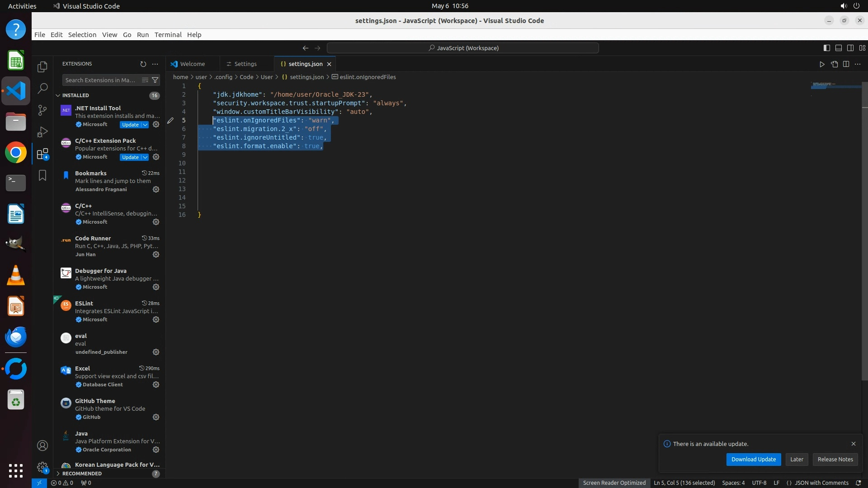Viewport: 868px width, 488px height.
Task: Toggle the Primary Side Bar layout button
Action: [x=827, y=48]
